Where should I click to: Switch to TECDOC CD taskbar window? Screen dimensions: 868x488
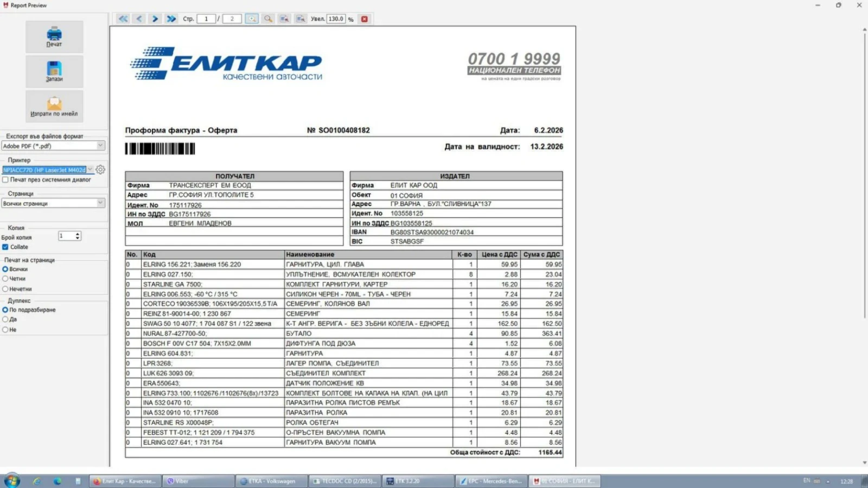pos(345,481)
